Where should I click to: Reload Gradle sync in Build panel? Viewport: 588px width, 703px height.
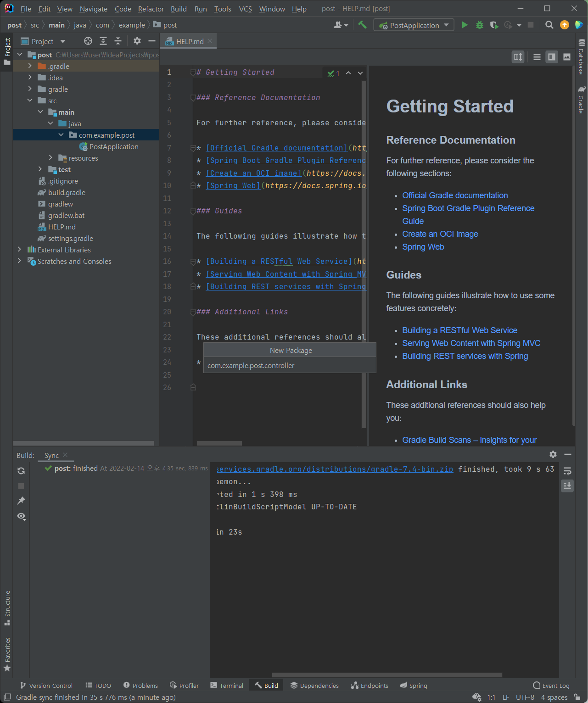pos(21,471)
